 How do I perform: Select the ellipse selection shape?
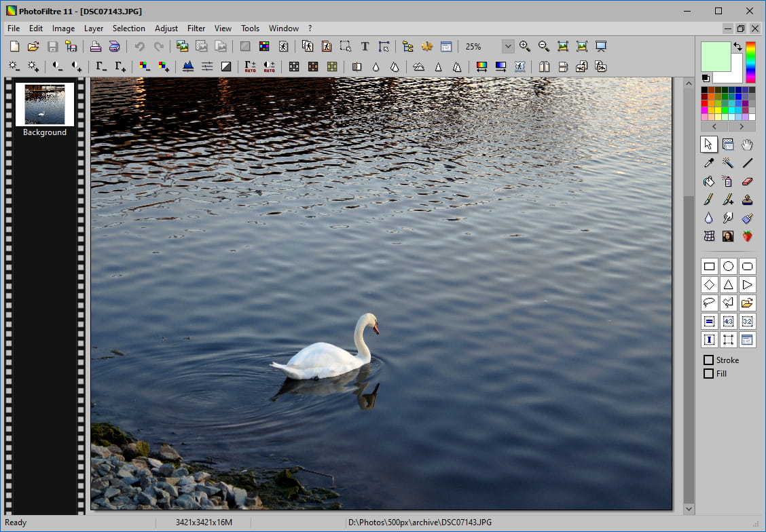tap(727, 265)
